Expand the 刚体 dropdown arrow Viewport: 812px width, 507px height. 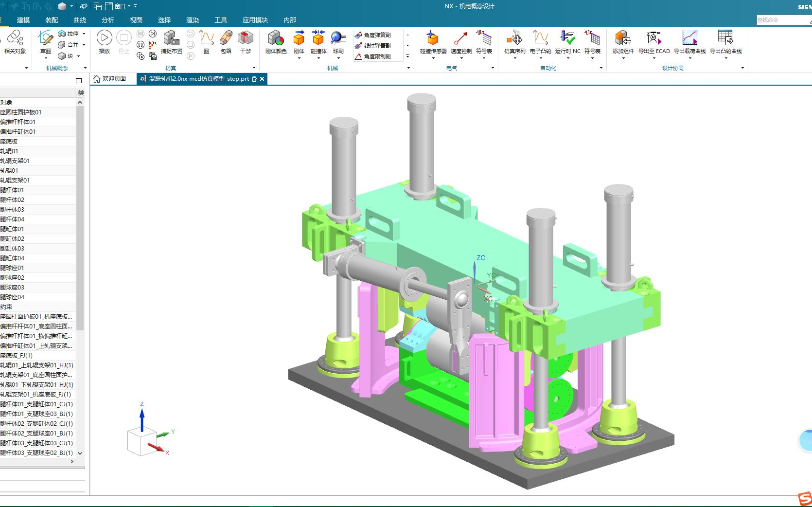coord(299,58)
